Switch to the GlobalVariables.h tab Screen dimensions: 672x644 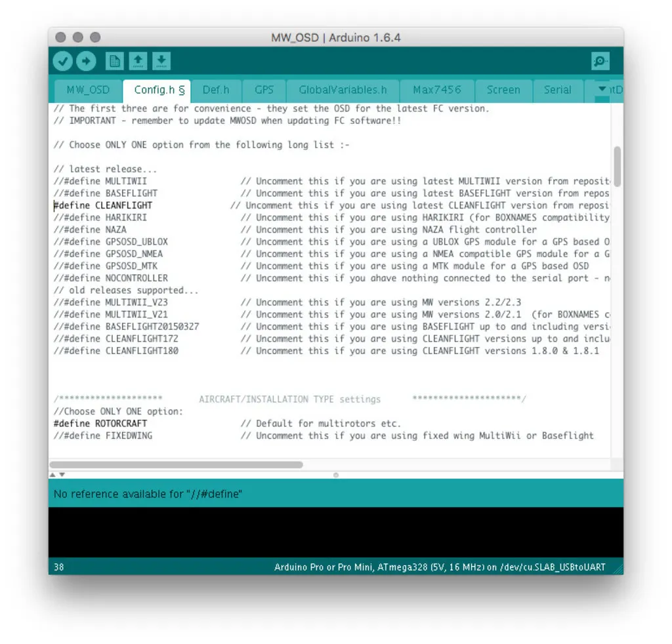click(343, 91)
